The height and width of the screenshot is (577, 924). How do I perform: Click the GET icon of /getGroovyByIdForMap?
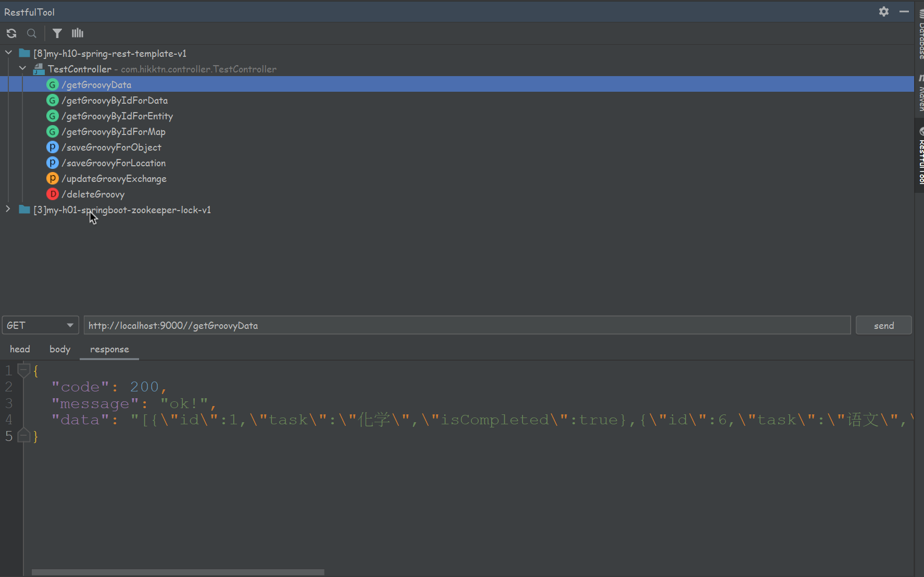[52, 131]
